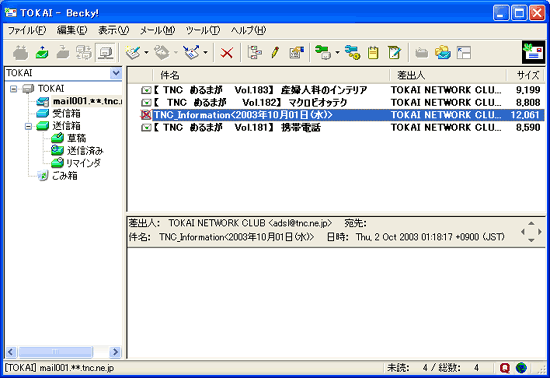The width and height of the screenshot is (550, 378).
Task: Collapse the 送信箱 folder tree node
Action: coord(28,126)
